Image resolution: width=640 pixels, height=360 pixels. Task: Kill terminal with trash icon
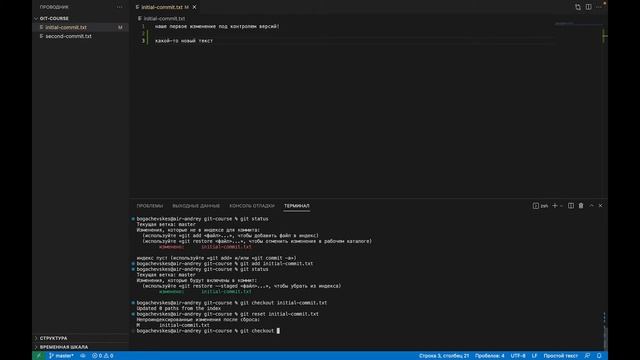581,206
